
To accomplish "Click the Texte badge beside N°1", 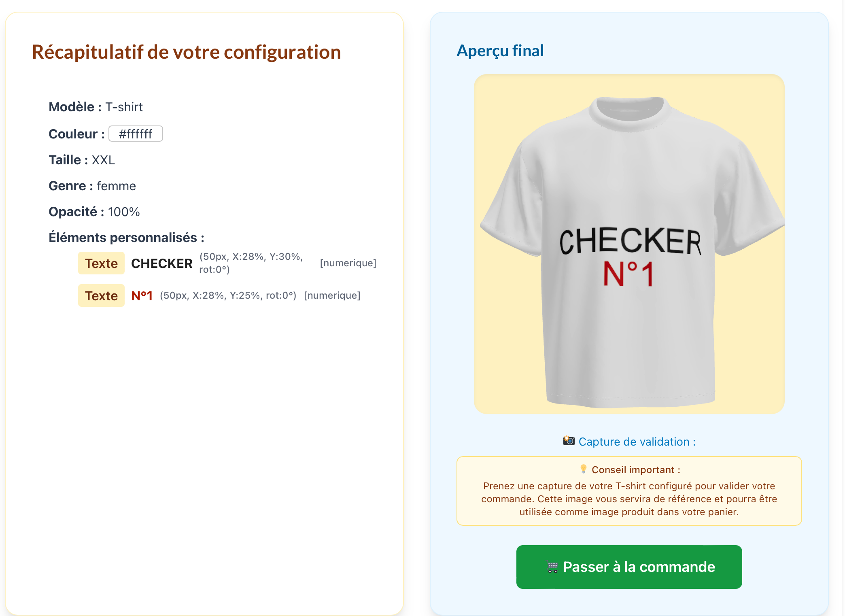I will coord(101,296).
